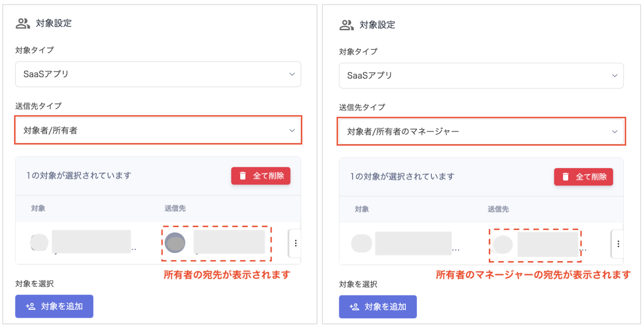Click the owner avatar in left 送信先 column

click(175, 243)
